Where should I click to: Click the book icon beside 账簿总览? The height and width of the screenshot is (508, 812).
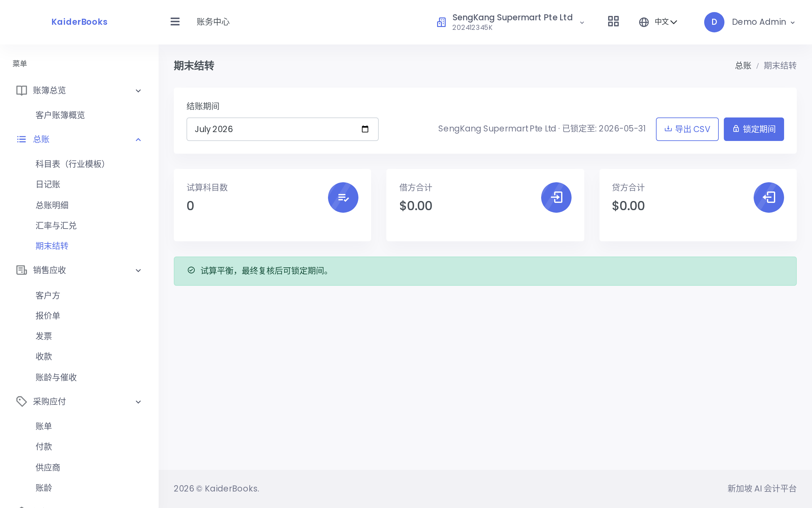click(22, 90)
